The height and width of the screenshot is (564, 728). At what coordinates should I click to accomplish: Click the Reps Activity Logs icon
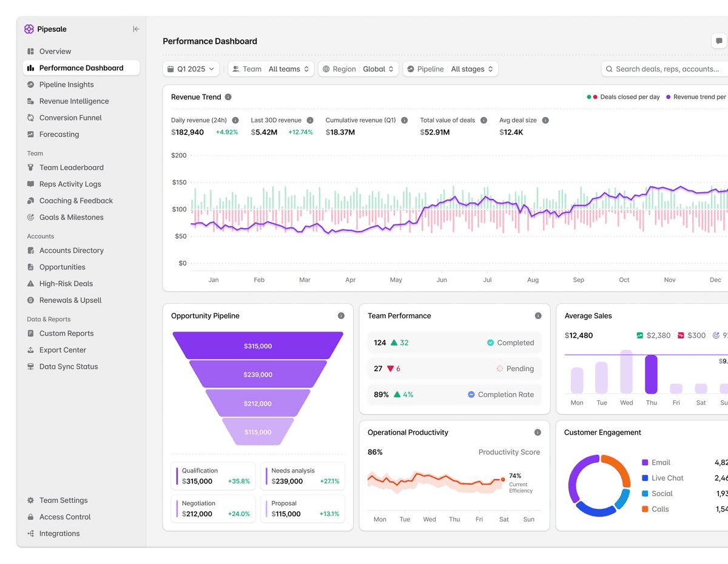(31, 184)
